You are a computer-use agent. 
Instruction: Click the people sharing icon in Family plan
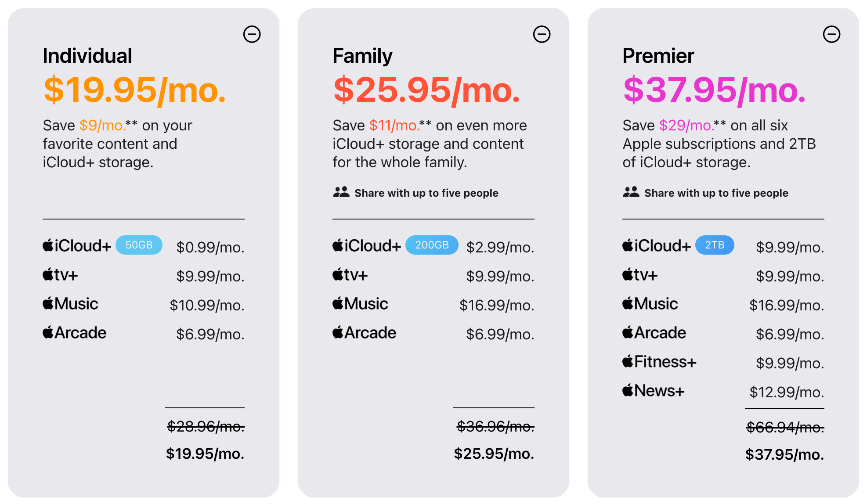click(x=340, y=192)
